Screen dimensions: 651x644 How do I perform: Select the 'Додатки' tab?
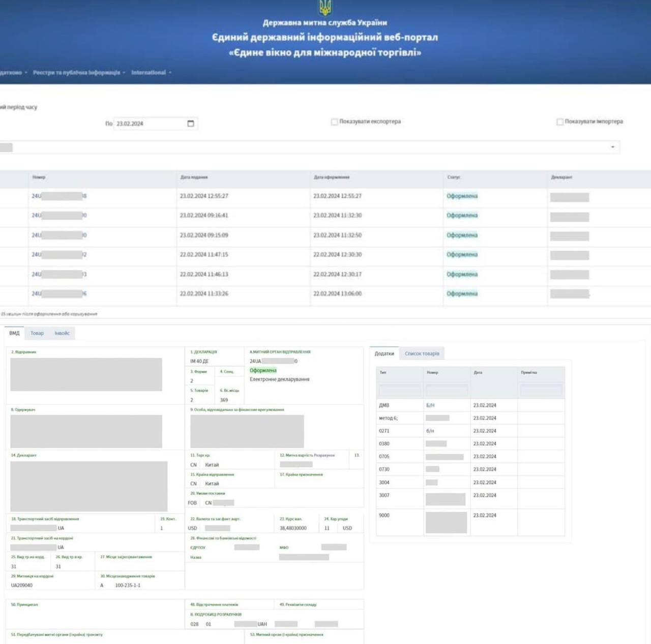[384, 354]
